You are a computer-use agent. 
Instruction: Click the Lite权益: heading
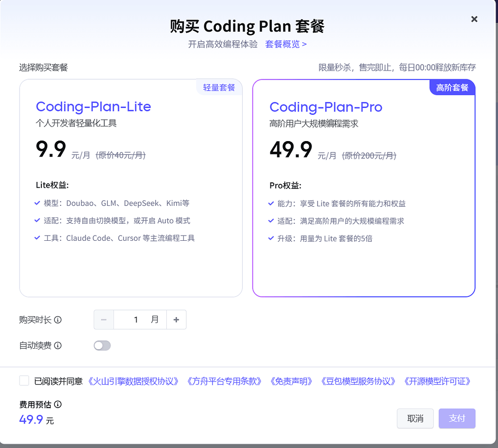pyautogui.click(x=52, y=185)
